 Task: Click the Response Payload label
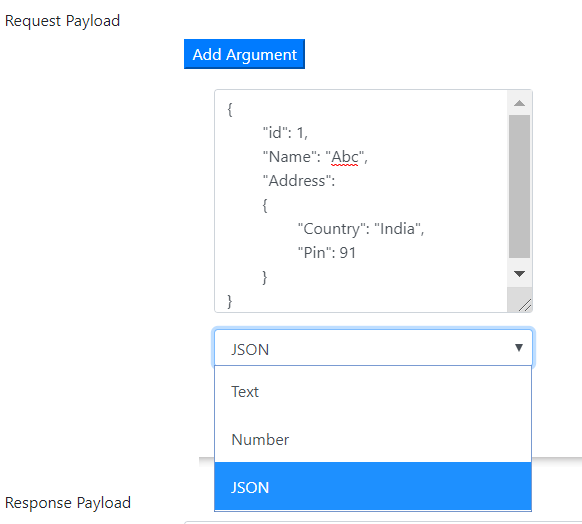coord(68,503)
